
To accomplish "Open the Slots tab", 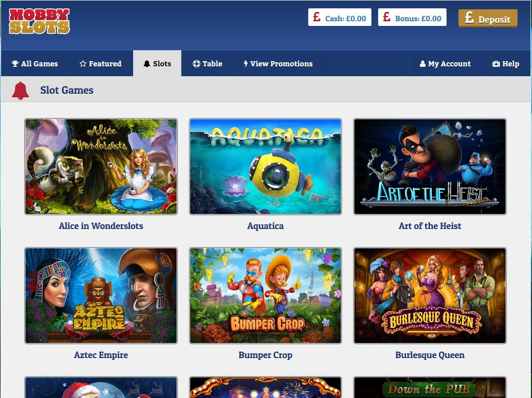I will tap(157, 64).
